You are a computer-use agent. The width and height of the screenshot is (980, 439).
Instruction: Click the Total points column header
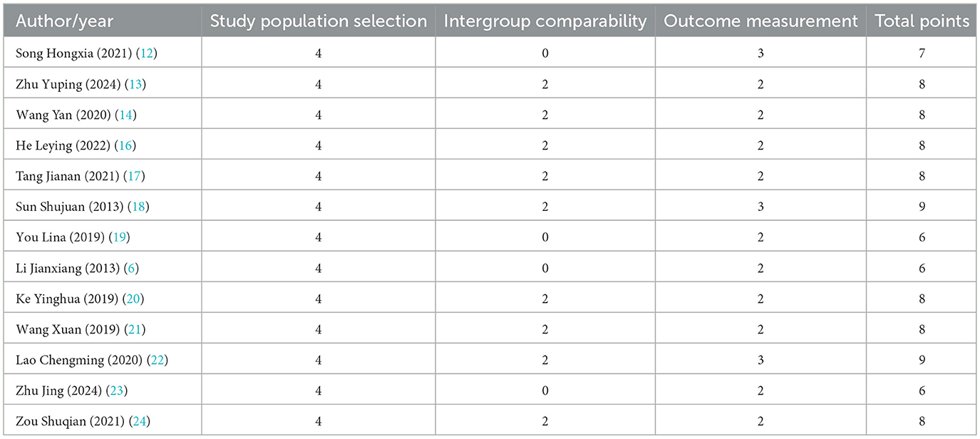922,21
